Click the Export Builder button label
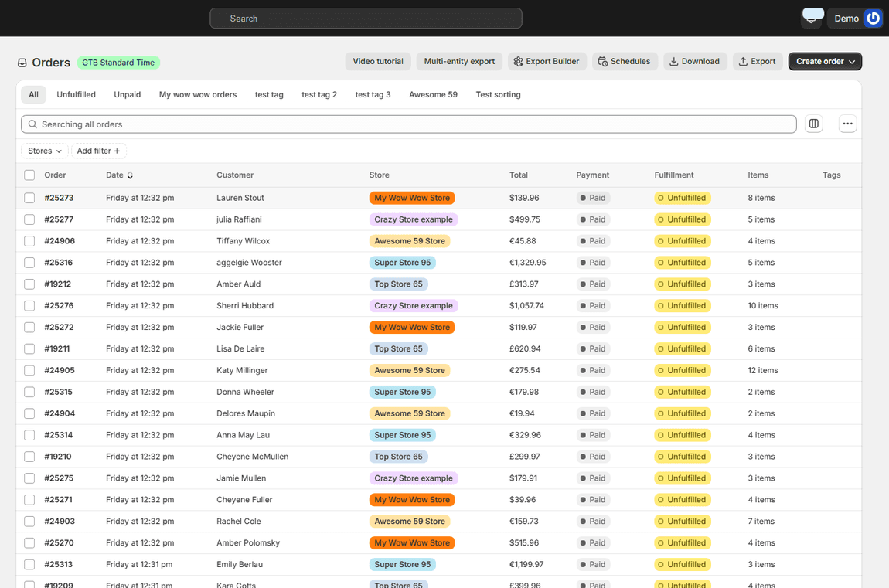Image resolution: width=889 pixels, height=588 pixels. 552,61
